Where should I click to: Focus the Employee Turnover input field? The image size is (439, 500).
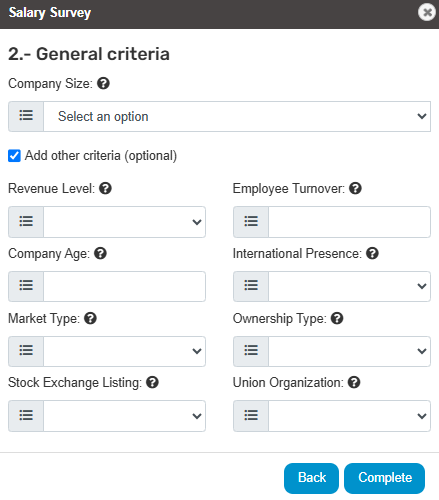pos(349,222)
